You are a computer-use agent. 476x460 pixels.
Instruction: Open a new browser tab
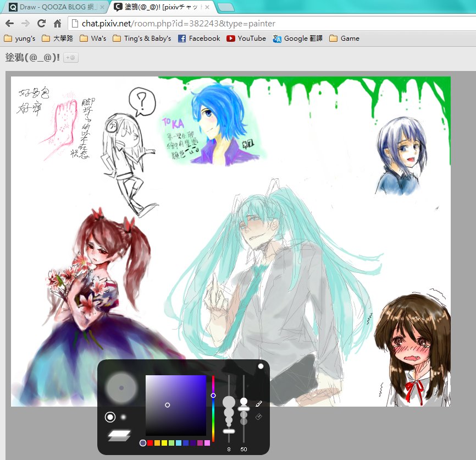point(226,7)
